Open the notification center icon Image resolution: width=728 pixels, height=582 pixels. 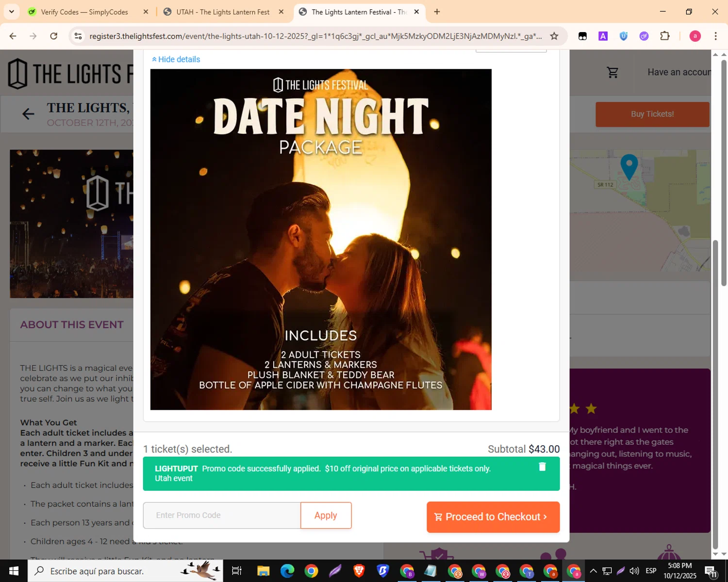click(711, 571)
